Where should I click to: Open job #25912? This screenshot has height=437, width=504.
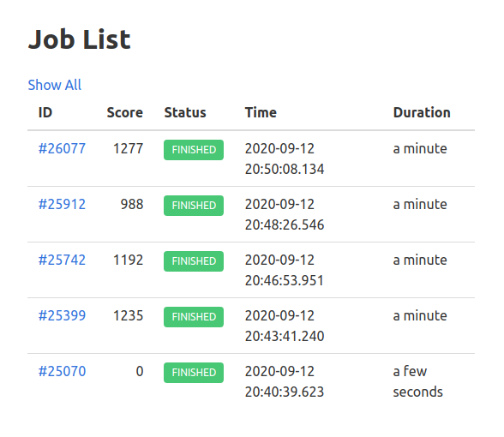pos(62,204)
